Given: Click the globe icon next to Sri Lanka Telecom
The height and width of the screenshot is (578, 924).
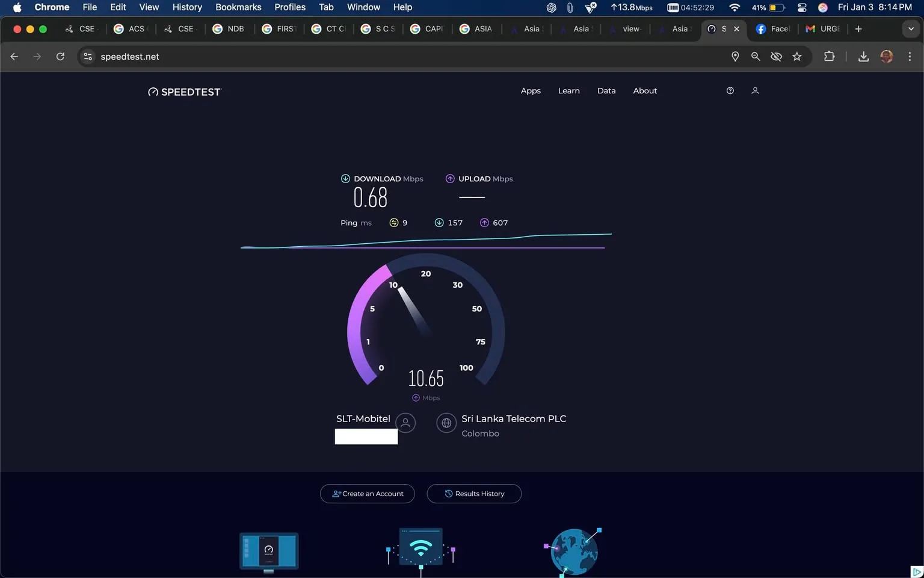Looking at the screenshot, I should 446,423.
